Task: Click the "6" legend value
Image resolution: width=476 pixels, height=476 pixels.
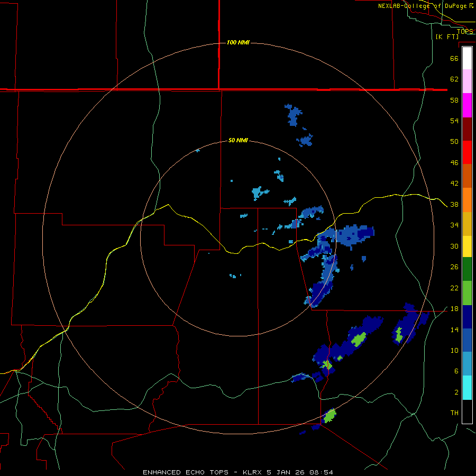Action: coord(456,371)
